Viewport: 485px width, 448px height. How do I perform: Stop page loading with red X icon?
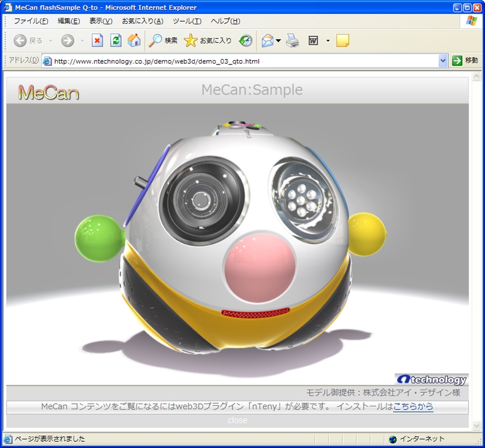(x=97, y=41)
